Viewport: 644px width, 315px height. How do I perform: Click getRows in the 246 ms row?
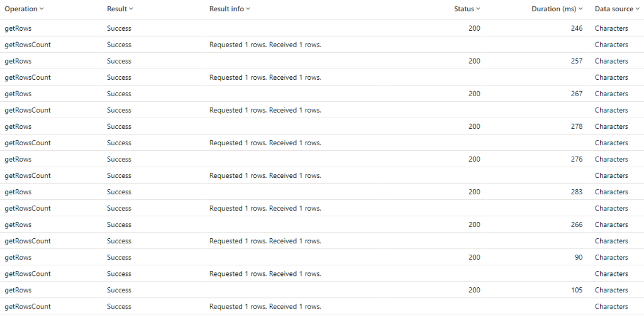[x=18, y=28]
